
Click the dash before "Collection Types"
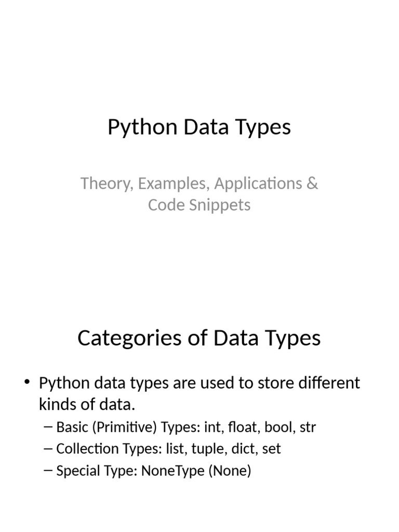click(49, 449)
